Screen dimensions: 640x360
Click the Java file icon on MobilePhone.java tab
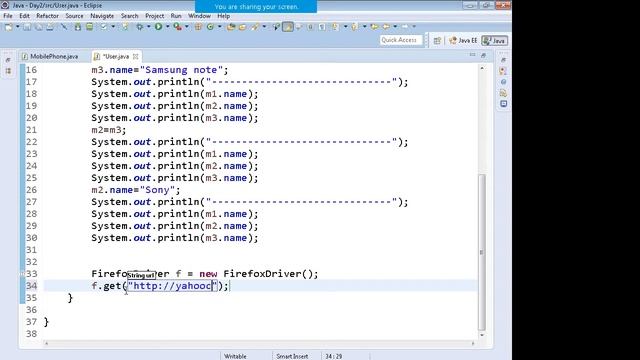tap(24, 56)
